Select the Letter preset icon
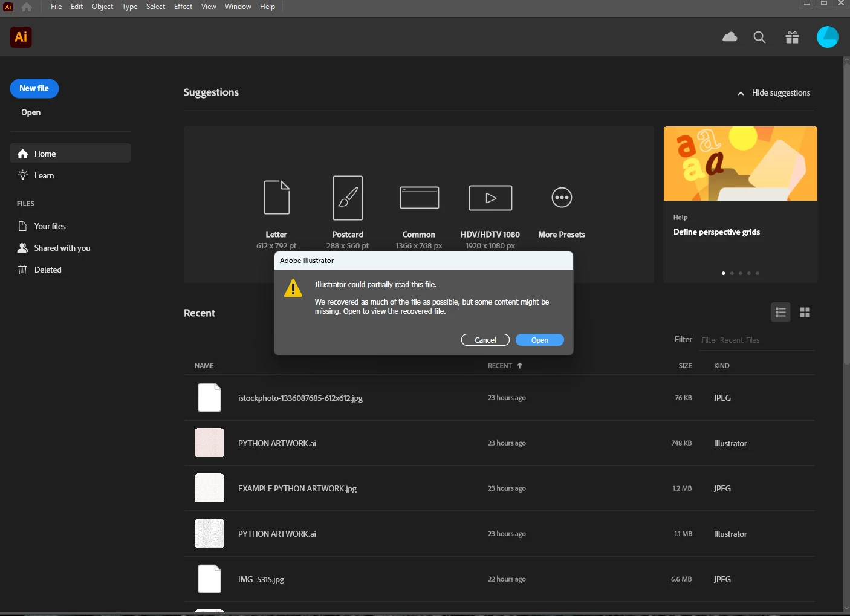Screen dimensions: 850x616 277,197
